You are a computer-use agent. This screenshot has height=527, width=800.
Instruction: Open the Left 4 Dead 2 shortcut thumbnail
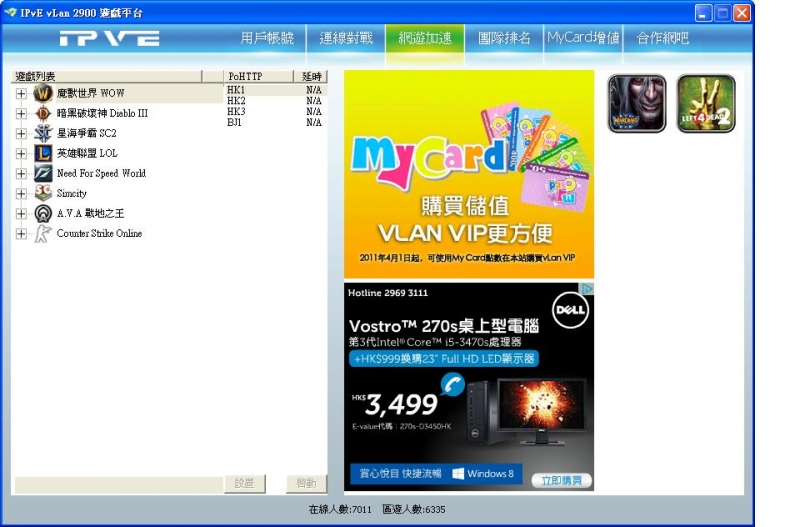(x=706, y=104)
